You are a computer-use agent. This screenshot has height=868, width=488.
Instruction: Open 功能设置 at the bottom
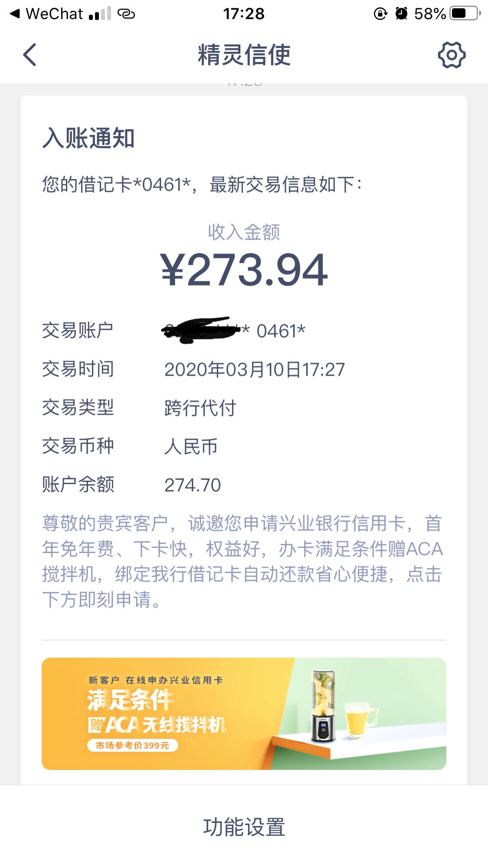[244, 827]
